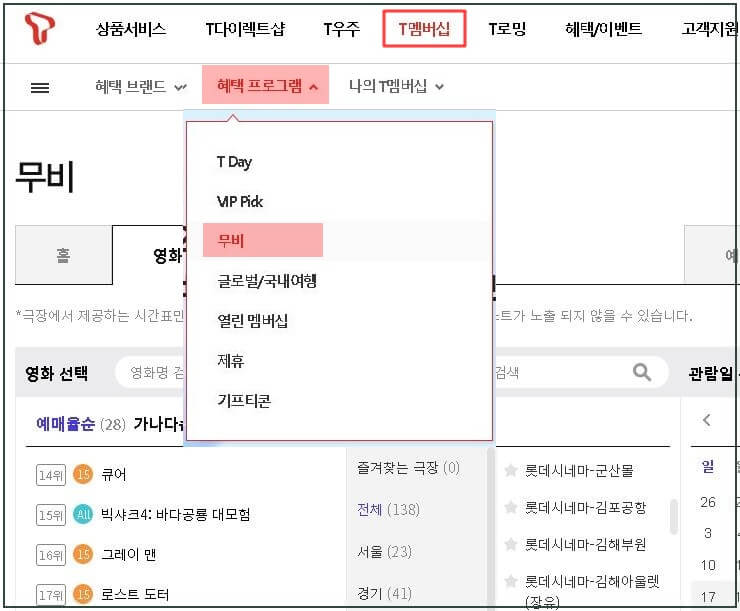Pick date 26 in the calendar
This screenshot has height=611, width=740.
708,502
